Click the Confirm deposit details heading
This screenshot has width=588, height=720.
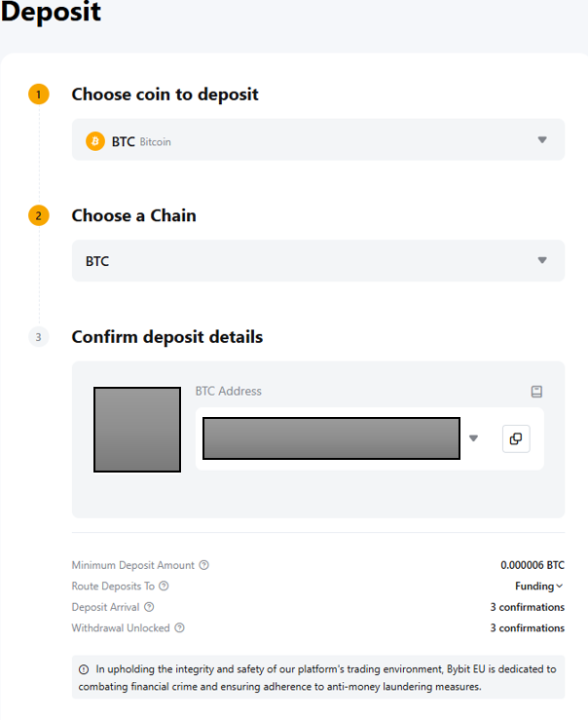(167, 337)
